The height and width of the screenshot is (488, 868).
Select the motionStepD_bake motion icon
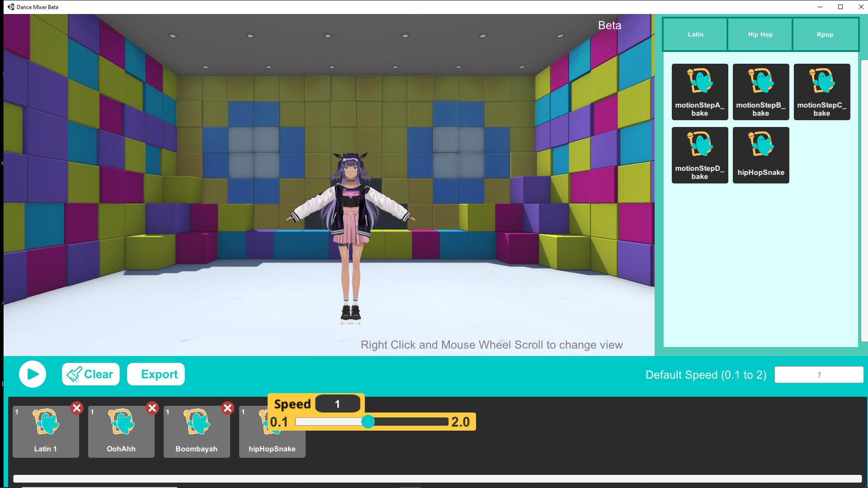point(699,155)
